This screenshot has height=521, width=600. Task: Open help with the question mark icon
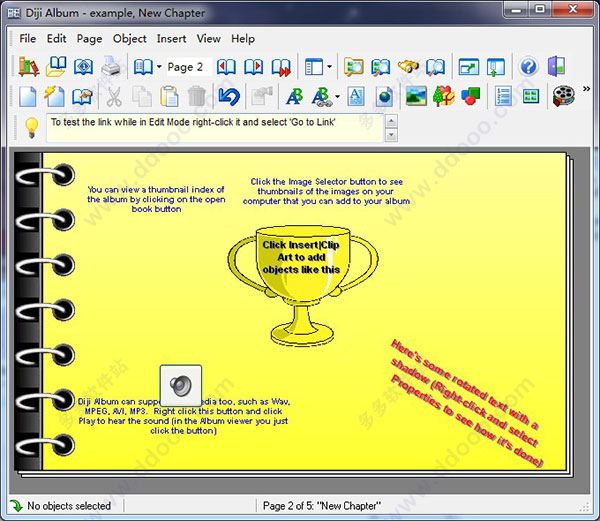(x=528, y=67)
